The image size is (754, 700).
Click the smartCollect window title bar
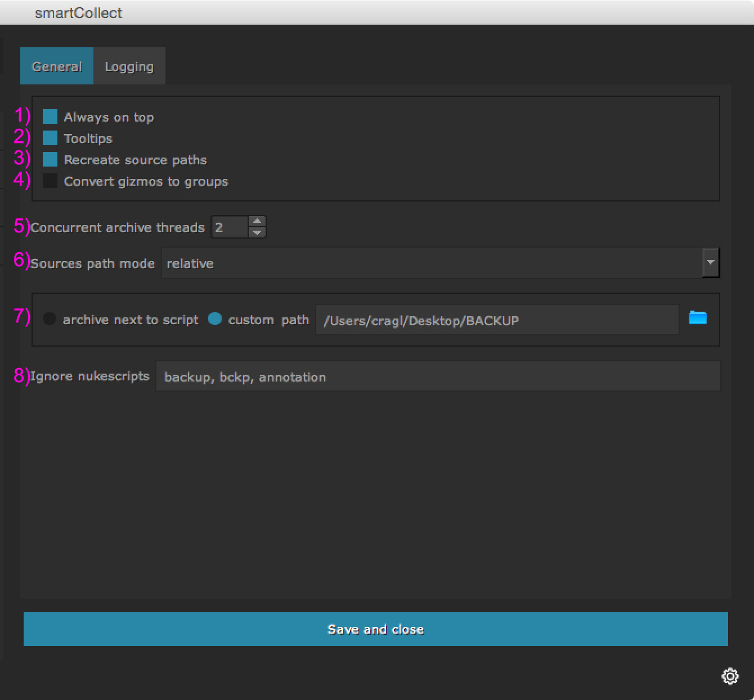(377, 12)
